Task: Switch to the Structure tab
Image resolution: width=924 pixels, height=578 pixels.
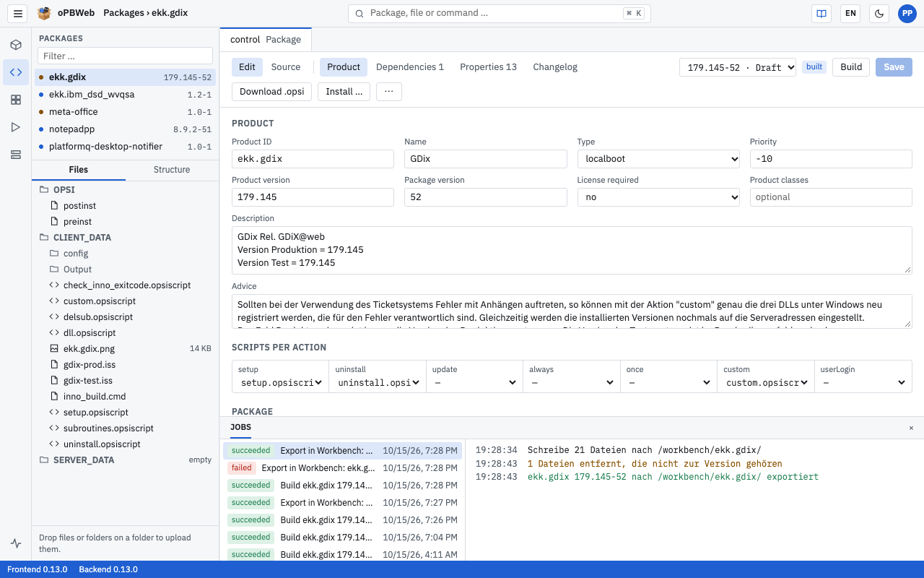Action: click(x=172, y=170)
